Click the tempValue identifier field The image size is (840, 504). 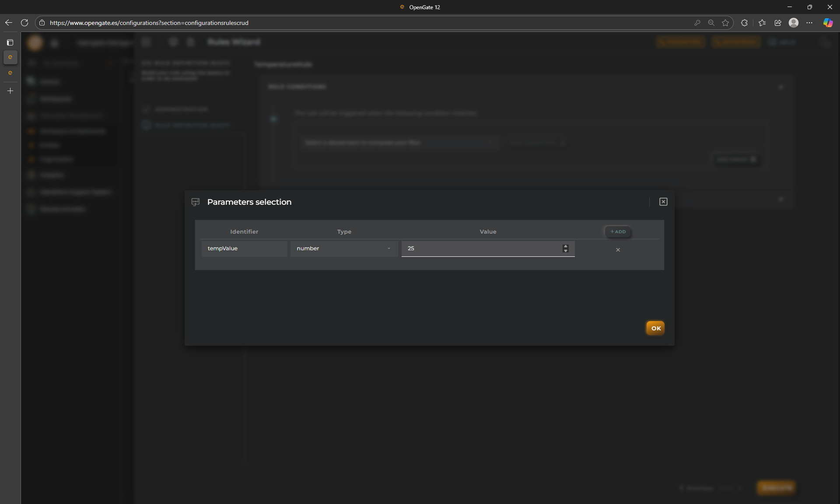(244, 248)
